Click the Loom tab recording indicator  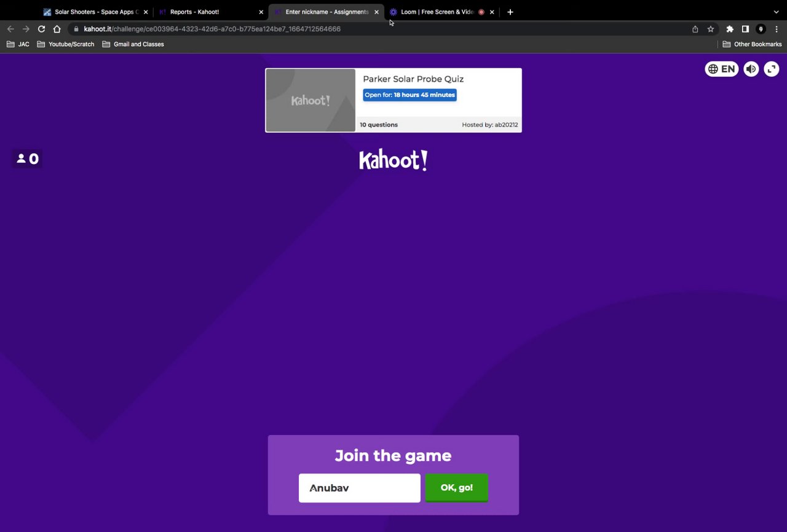coord(481,12)
